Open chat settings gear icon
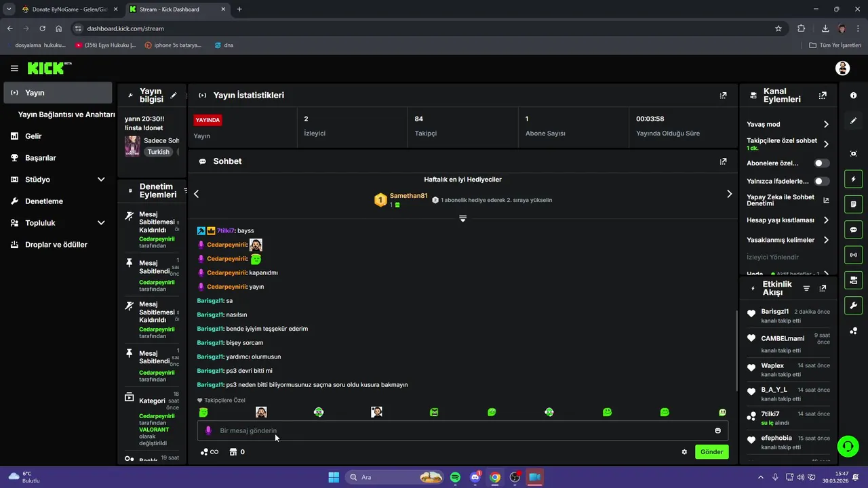 pyautogui.click(x=684, y=452)
